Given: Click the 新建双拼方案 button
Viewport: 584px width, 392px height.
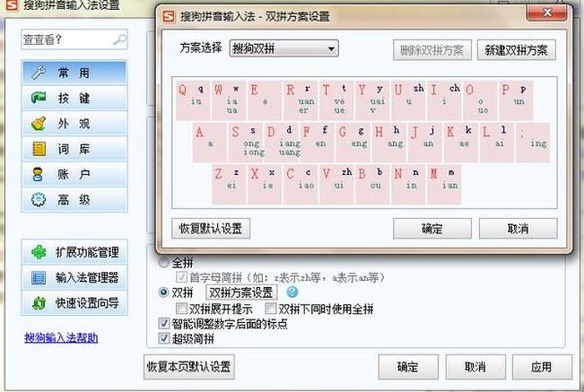Looking at the screenshot, I should tap(516, 50).
